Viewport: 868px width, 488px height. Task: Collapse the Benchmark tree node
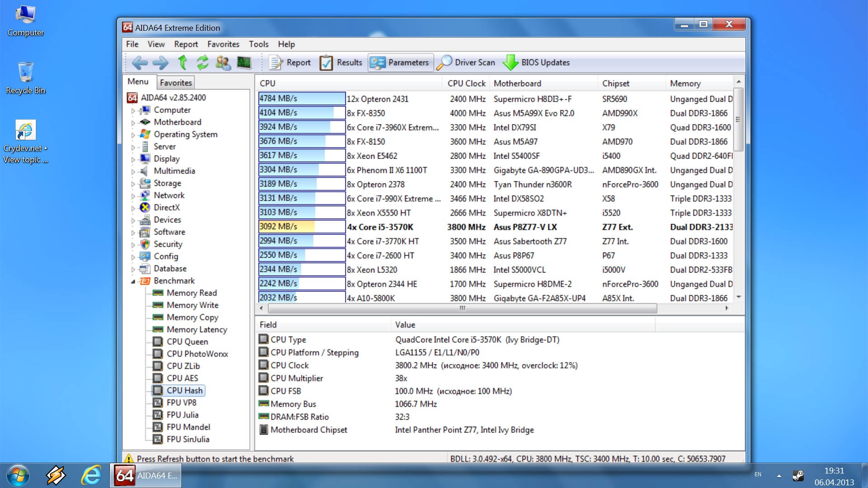click(x=133, y=281)
